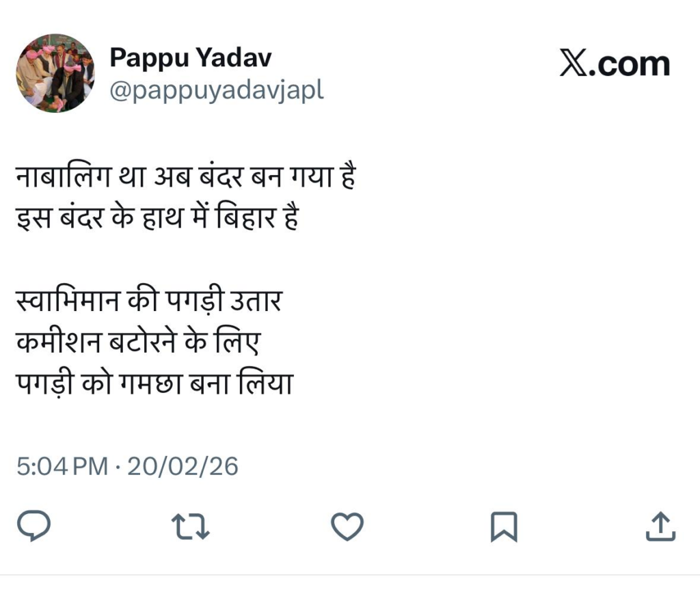The height and width of the screenshot is (609, 700).
Task: Open Pappu Yadav's profile picture
Action: point(55,73)
